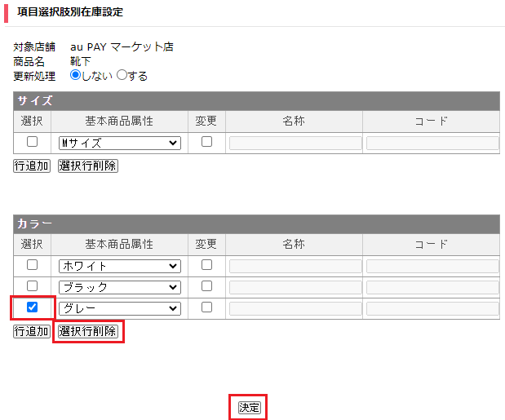Click the カラー section header
This screenshot has width=505, height=420.
[x=257, y=224]
